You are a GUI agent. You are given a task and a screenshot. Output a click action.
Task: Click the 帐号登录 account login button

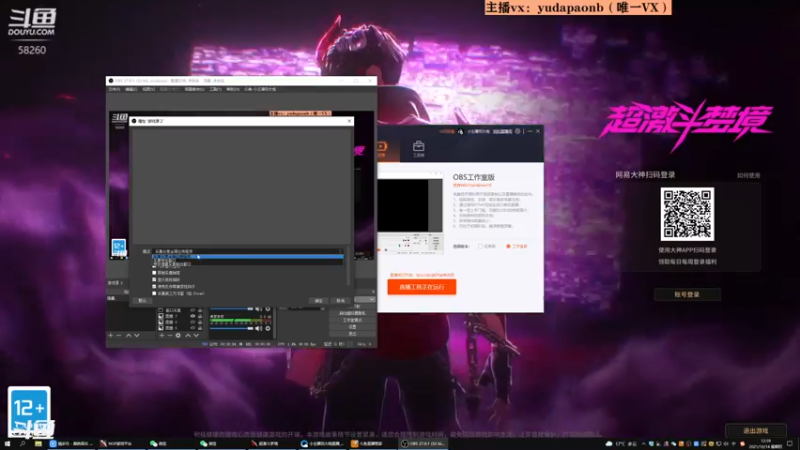coord(687,294)
